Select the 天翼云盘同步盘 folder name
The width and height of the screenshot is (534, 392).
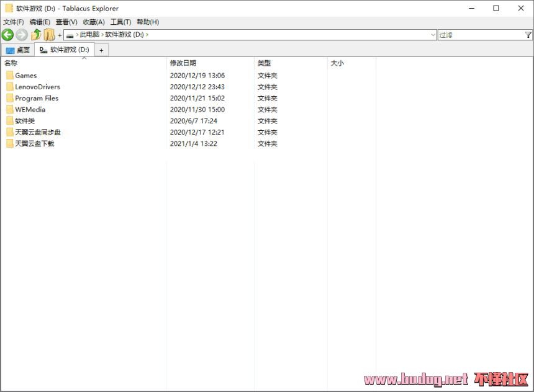point(38,132)
